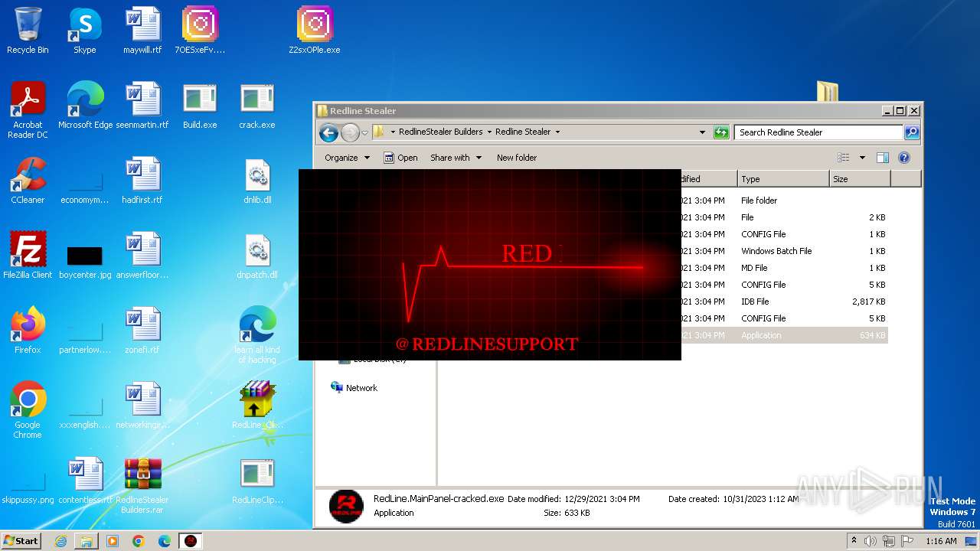Toggle the preview pane button
This screenshot has height=551, width=980.
(882, 158)
